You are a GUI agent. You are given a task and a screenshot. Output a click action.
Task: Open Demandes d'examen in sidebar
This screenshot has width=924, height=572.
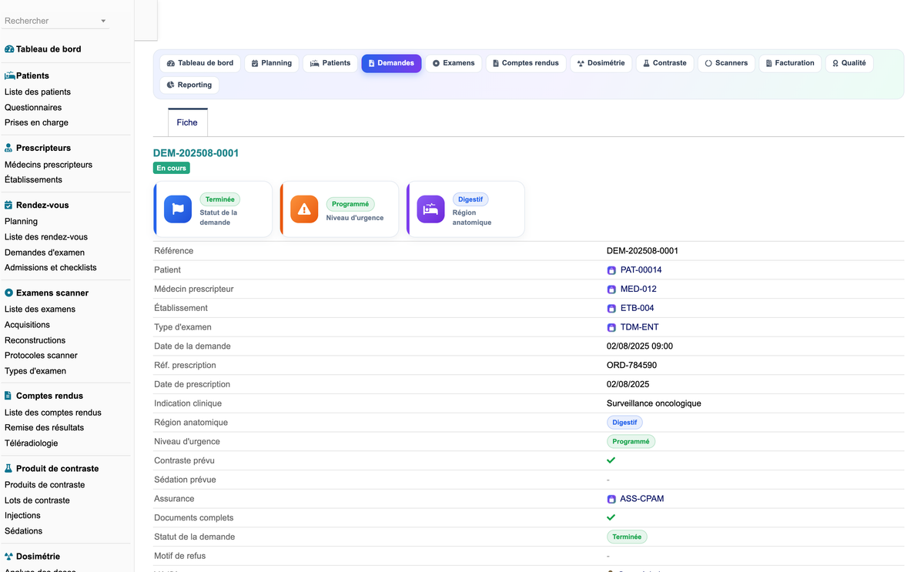(x=45, y=253)
